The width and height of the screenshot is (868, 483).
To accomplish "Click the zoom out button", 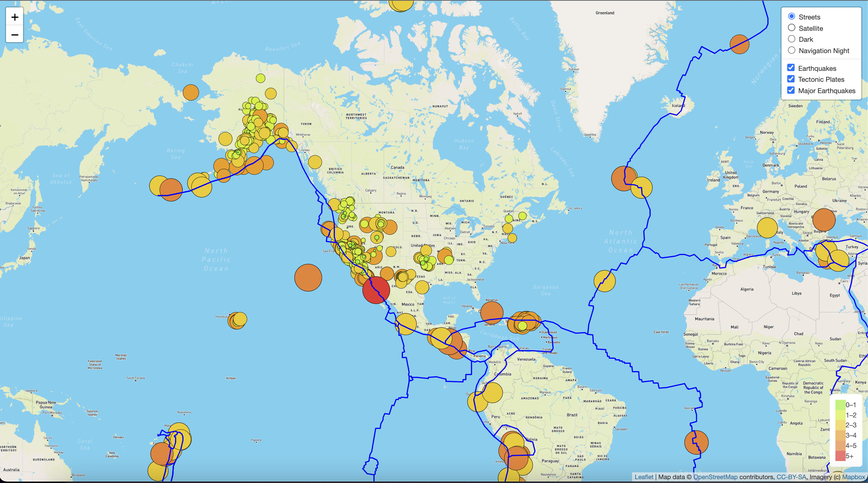I will [15, 34].
